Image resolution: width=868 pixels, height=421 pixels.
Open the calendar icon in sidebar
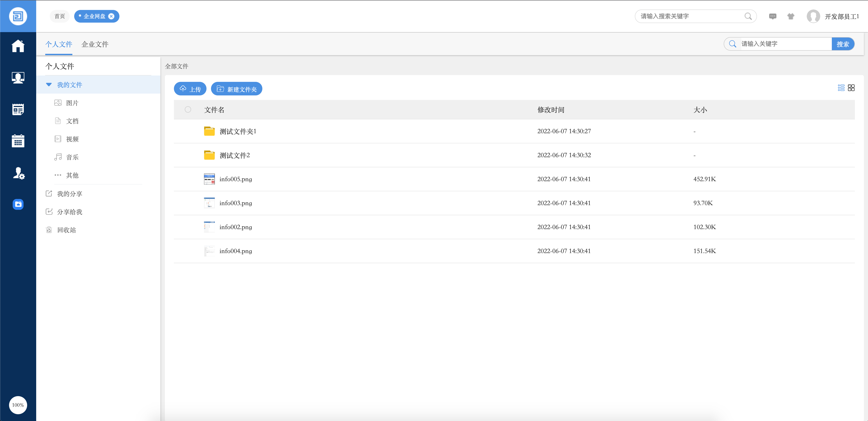point(18,141)
